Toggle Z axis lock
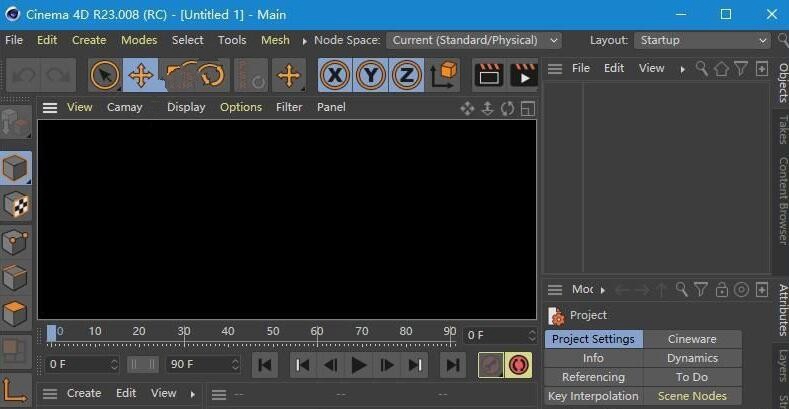 (x=406, y=75)
